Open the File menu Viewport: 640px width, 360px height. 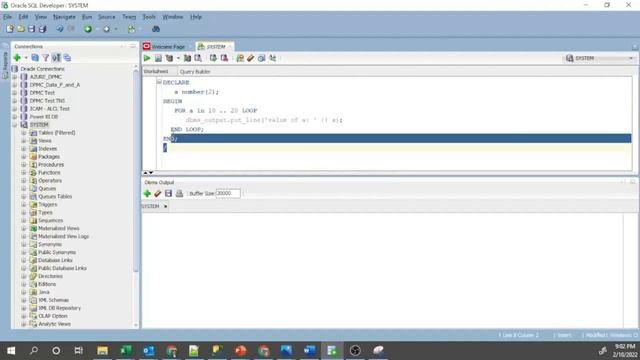coord(7,17)
